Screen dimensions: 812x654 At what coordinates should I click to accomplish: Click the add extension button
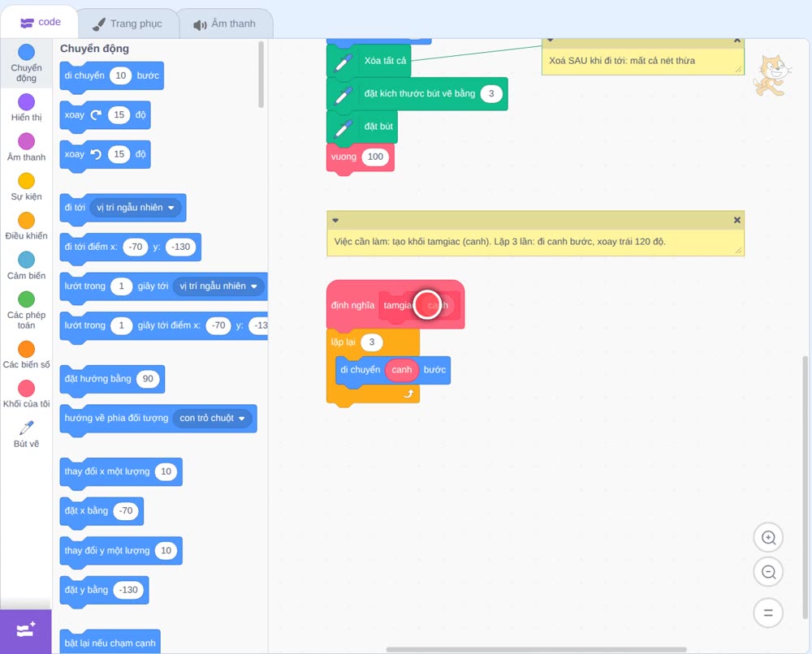coord(26,630)
